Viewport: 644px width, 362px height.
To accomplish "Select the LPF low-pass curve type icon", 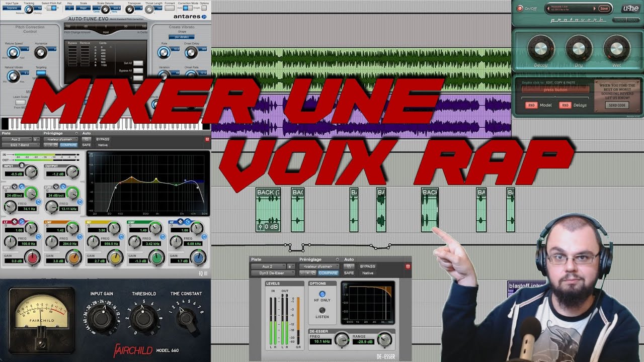I will coord(62,187).
